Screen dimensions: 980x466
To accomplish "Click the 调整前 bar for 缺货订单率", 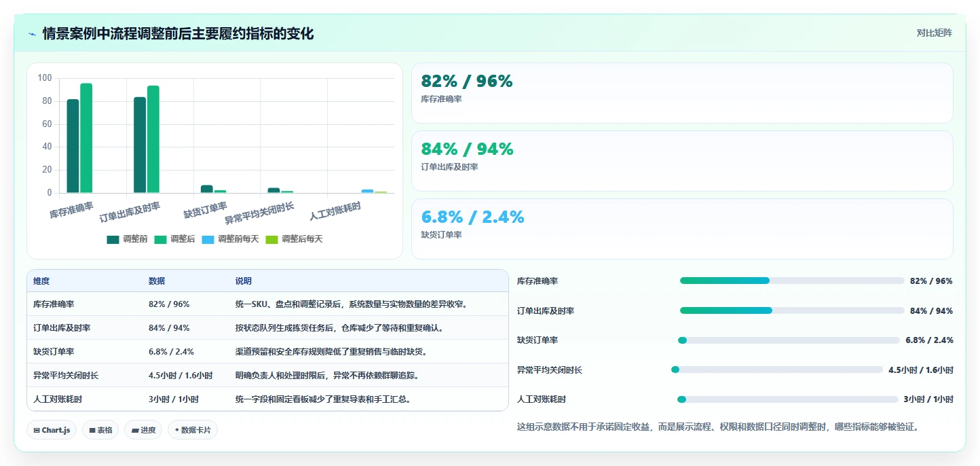I will 207,189.
